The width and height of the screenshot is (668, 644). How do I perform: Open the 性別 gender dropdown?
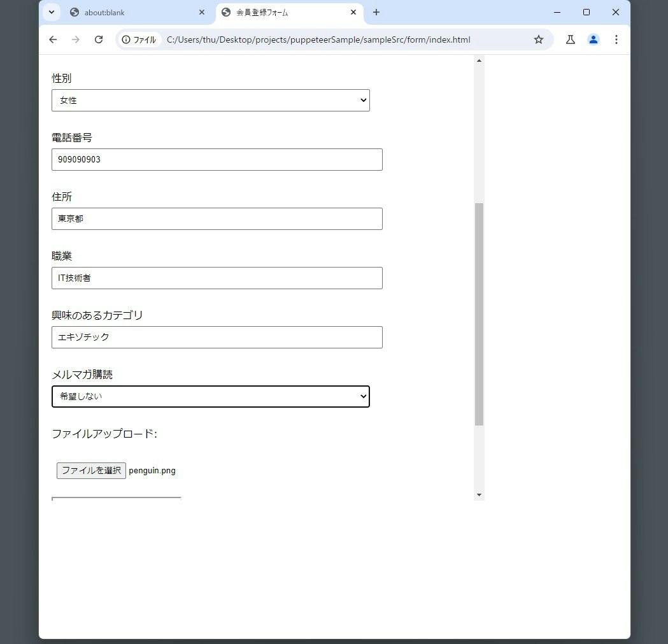point(211,100)
